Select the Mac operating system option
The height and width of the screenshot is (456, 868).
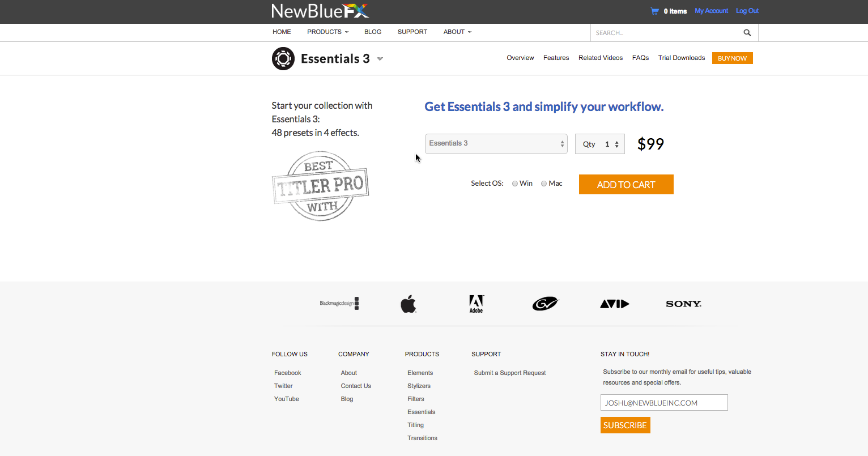click(x=544, y=184)
